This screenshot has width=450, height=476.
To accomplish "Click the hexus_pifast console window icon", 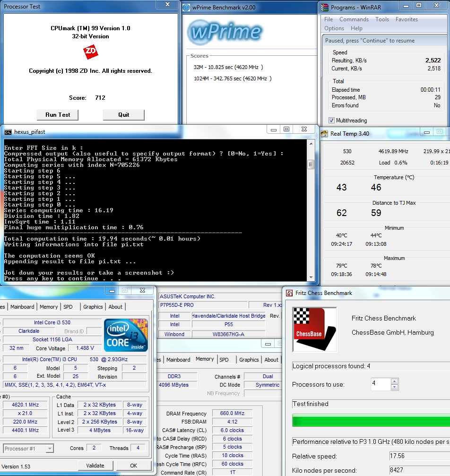I will (8, 132).
